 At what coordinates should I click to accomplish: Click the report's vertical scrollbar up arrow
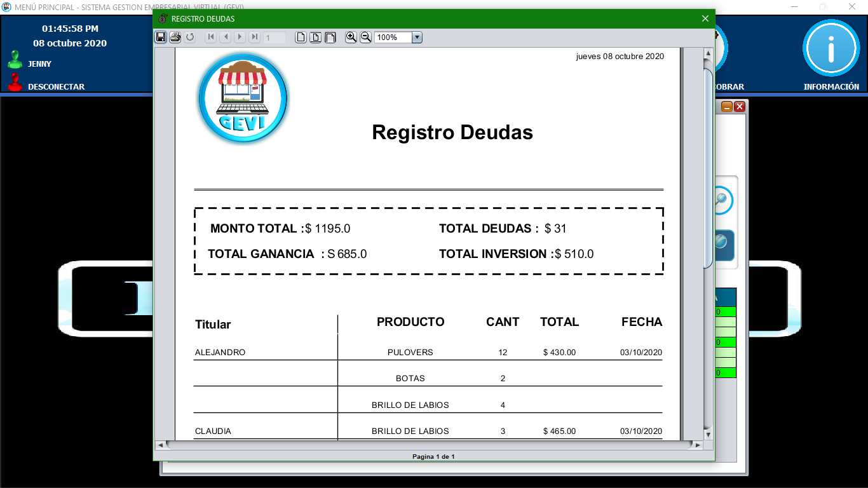(x=708, y=54)
